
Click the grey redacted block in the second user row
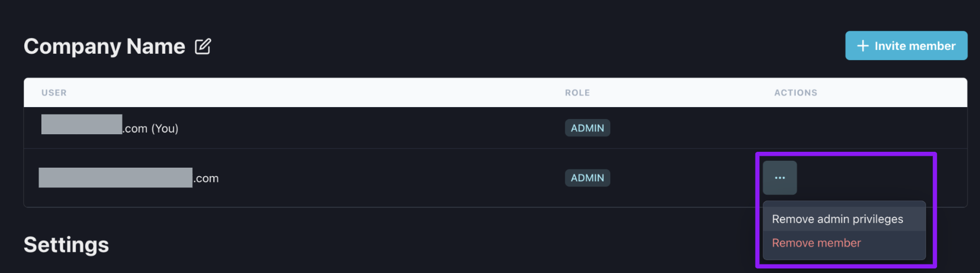[x=116, y=177]
